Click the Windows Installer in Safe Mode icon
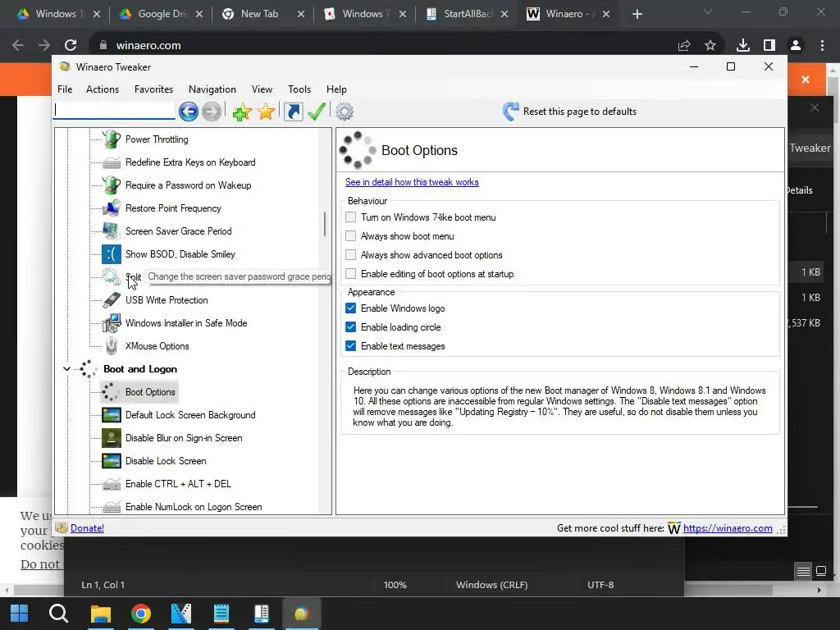This screenshot has height=630, width=840. click(x=112, y=323)
